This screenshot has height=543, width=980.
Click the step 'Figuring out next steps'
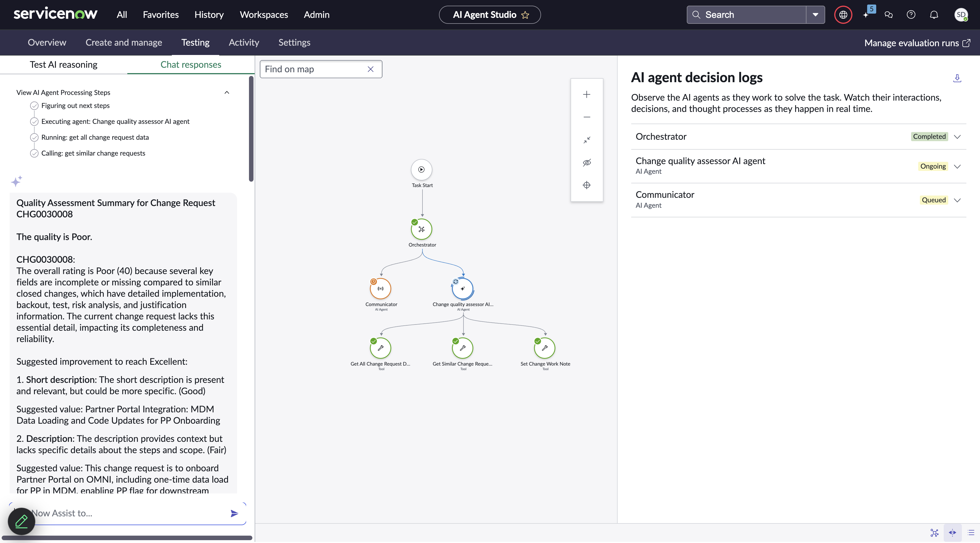click(x=75, y=106)
